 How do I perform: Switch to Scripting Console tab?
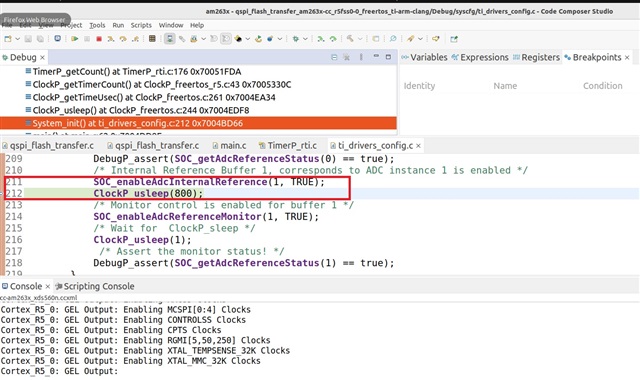click(95, 287)
